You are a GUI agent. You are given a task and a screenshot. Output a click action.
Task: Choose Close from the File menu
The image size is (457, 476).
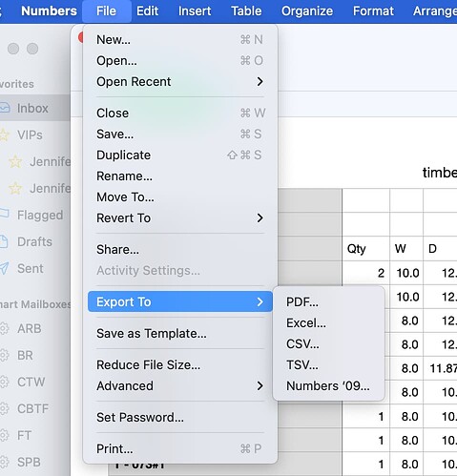[x=180, y=114]
